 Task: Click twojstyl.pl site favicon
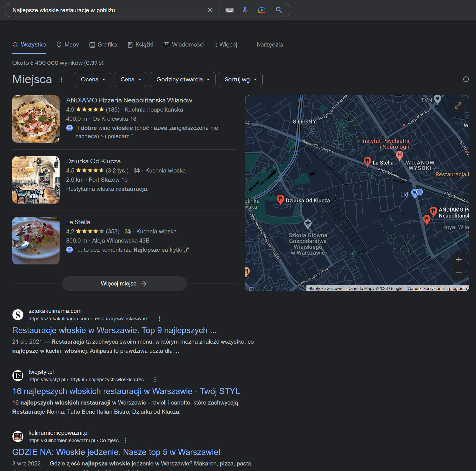18,375
